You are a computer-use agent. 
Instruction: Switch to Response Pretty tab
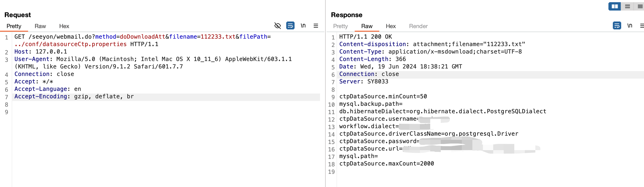pos(340,26)
